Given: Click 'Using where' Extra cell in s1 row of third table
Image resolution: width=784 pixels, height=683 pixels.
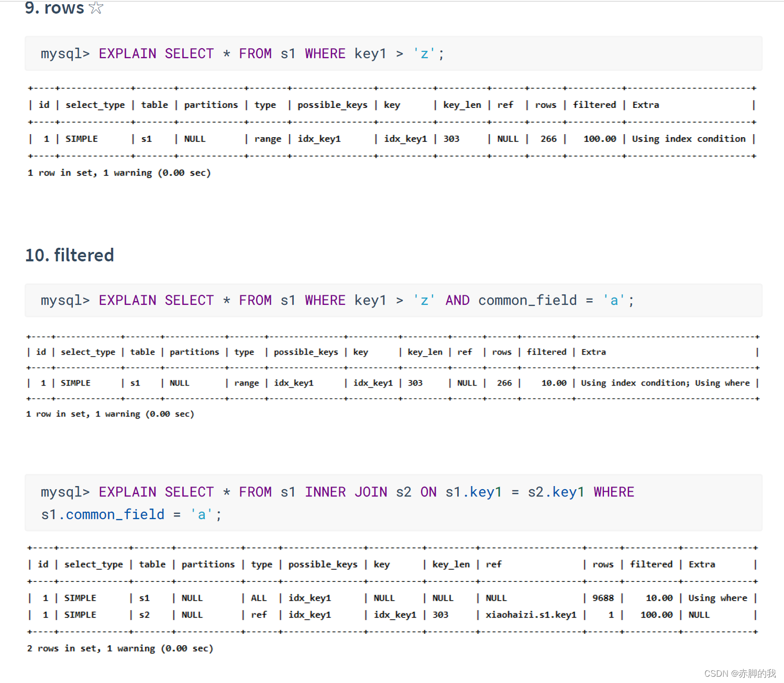Looking at the screenshot, I should pos(717,598).
